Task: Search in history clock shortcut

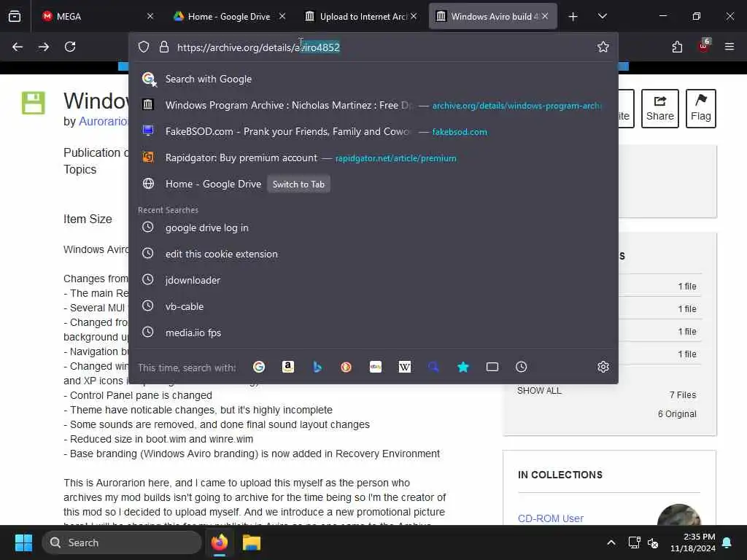Action: pyautogui.click(x=521, y=367)
